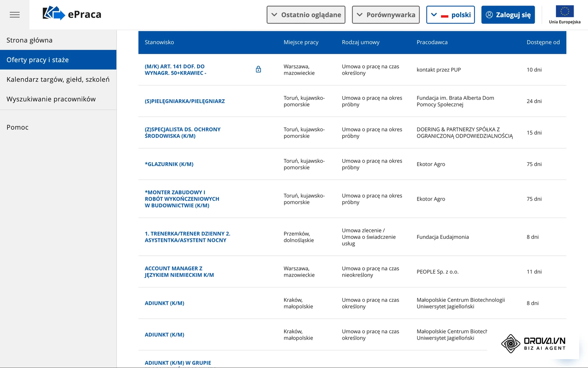Open the hamburger menu icon

(x=15, y=15)
